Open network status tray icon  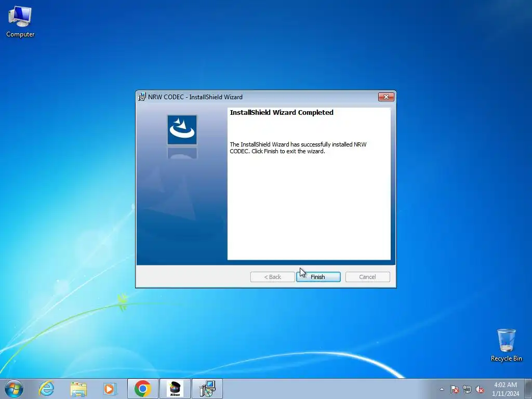click(x=467, y=390)
